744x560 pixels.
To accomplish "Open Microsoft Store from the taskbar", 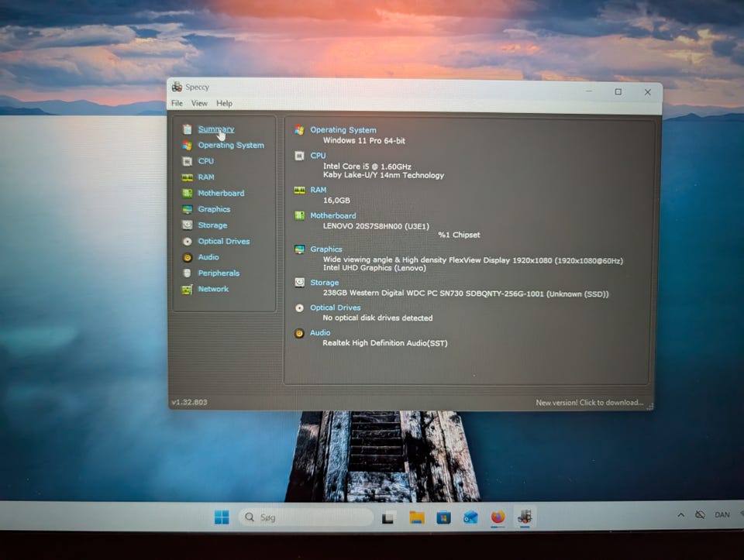I will click(x=443, y=517).
